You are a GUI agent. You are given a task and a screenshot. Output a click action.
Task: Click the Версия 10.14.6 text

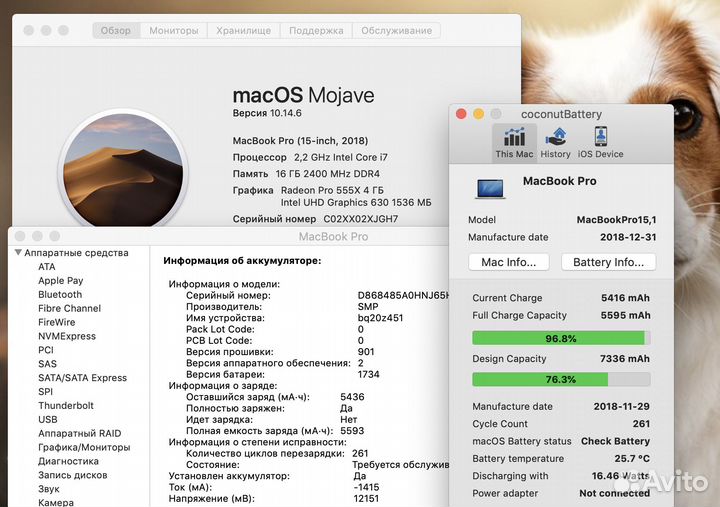[267, 113]
